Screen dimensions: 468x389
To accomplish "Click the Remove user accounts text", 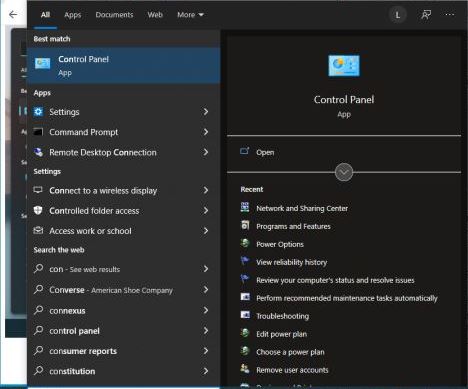I will [292, 370].
